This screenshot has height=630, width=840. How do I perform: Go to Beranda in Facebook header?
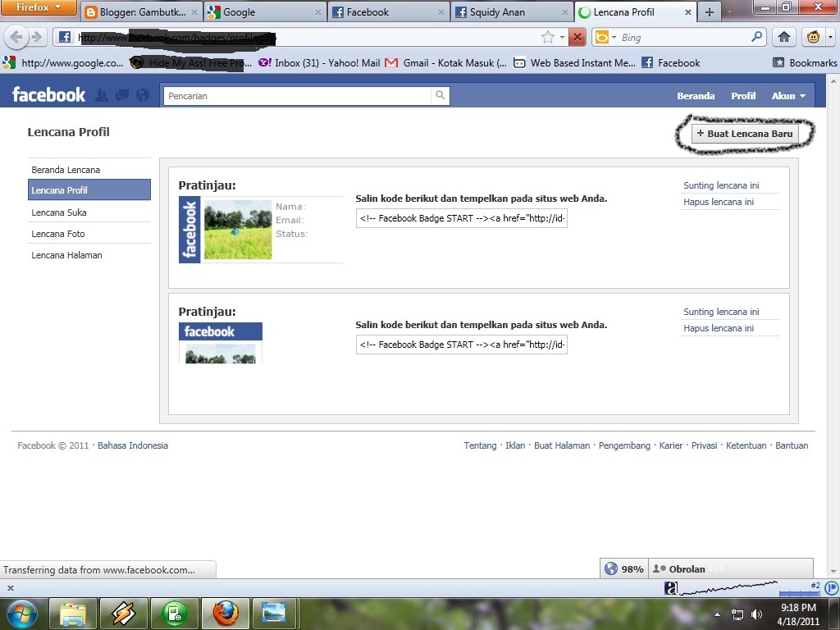tap(696, 96)
